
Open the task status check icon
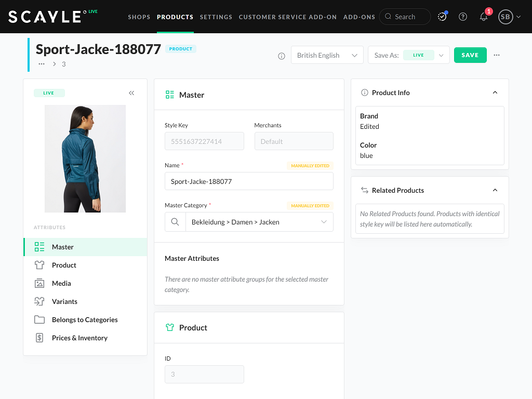click(x=441, y=17)
